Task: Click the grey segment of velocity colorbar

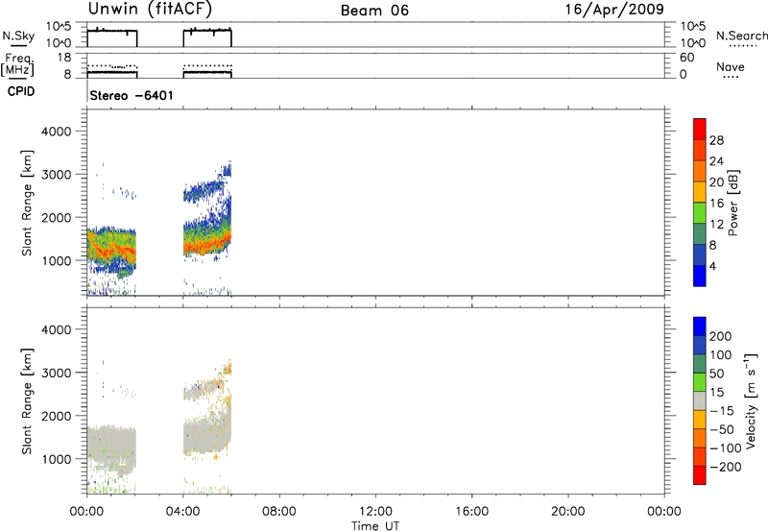Action: tap(700, 400)
